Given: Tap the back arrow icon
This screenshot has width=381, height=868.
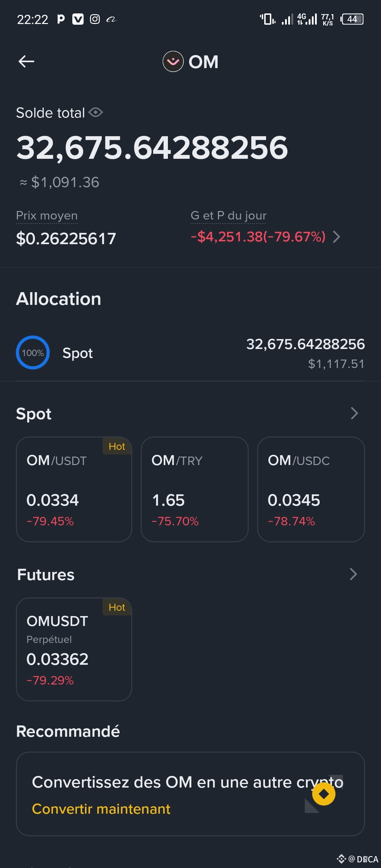Looking at the screenshot, I should click(26, 61).
